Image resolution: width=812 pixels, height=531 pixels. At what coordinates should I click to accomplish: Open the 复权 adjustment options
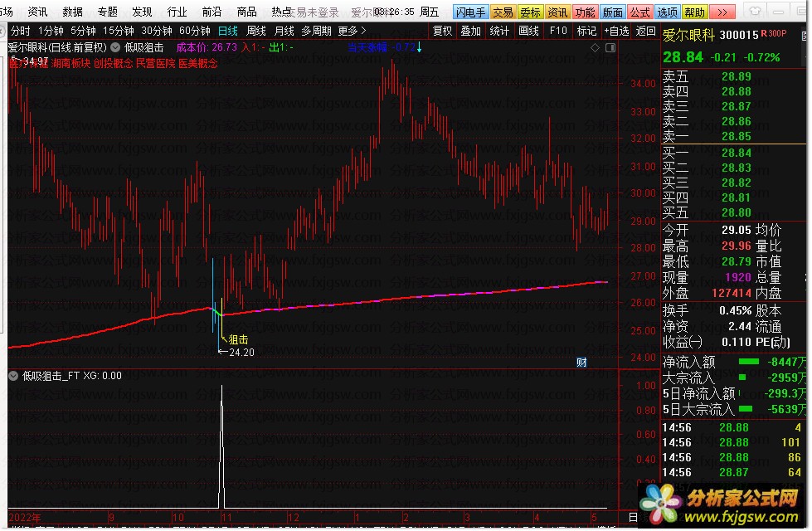click(x=442, y=31)
